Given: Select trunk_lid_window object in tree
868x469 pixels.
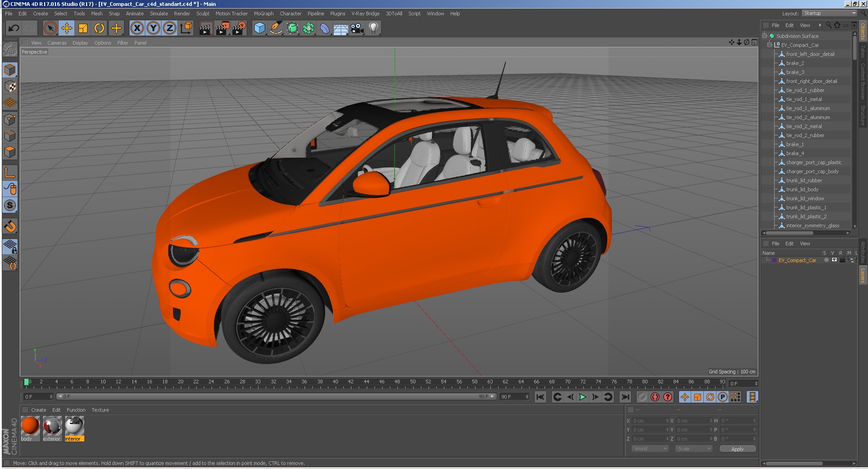Looking at the screenshot, I should click(x=805, y=198).
